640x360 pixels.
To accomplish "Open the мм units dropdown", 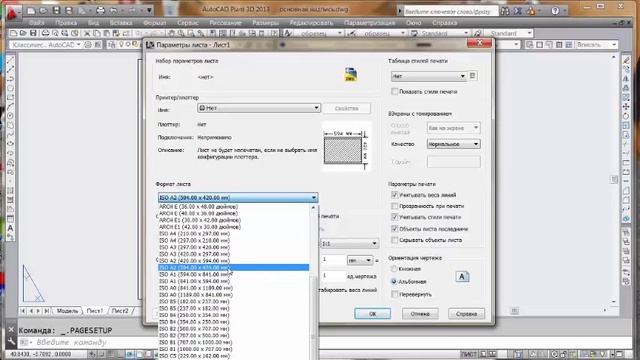I will click(360, 260).
